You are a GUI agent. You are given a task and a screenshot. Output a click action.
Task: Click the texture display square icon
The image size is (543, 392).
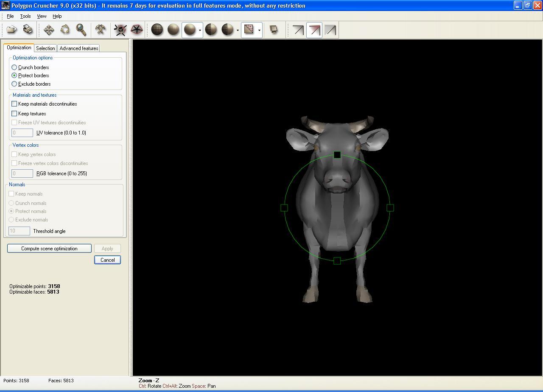coord(249,30)
